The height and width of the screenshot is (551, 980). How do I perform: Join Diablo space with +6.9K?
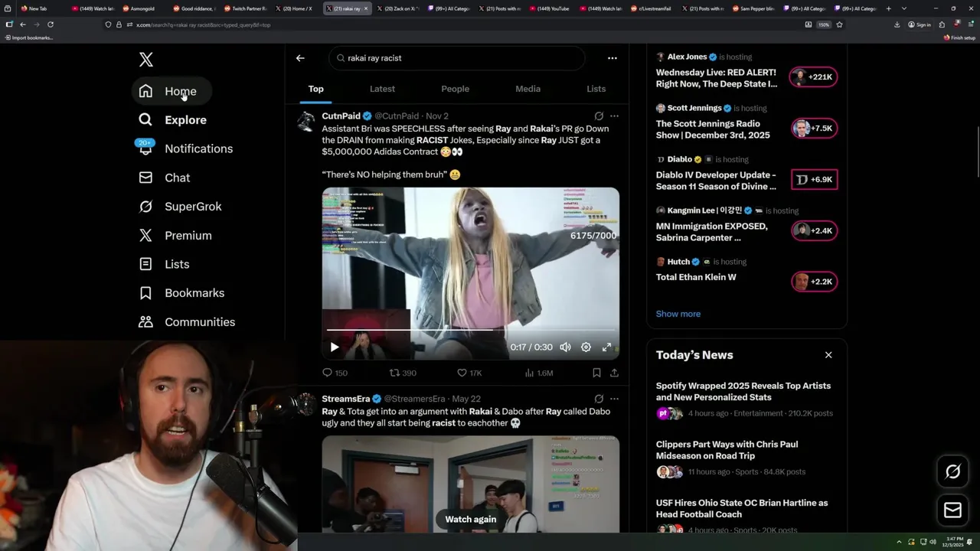[814, 180]
